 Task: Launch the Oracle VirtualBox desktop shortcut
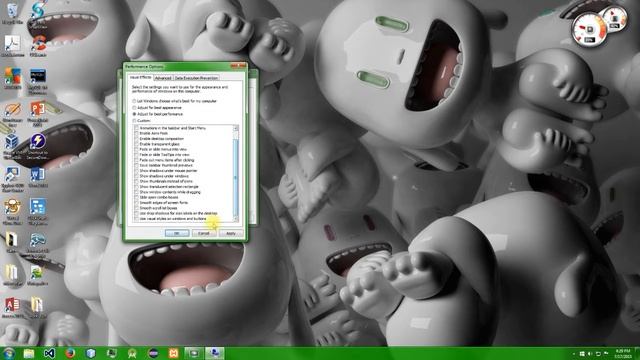coord(12,146)
